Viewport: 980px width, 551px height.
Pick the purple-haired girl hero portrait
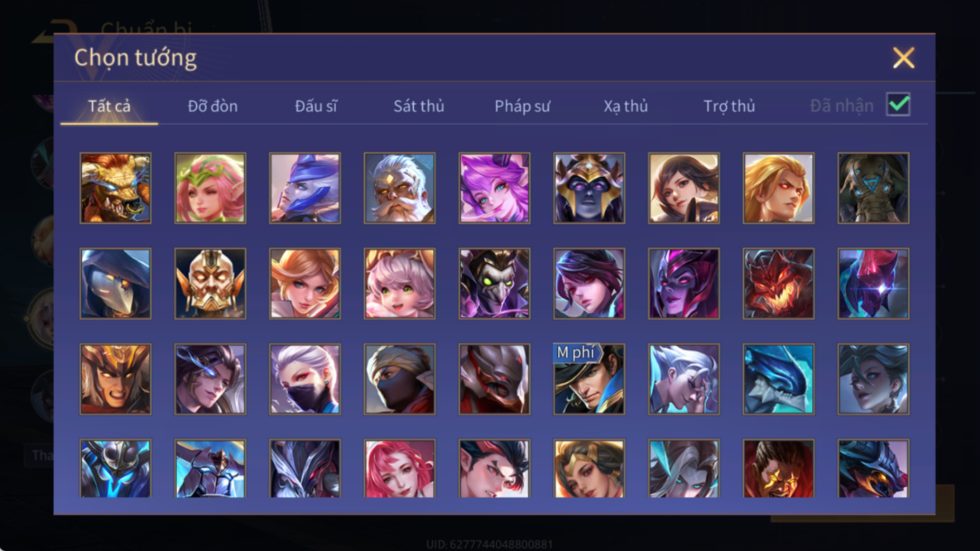[x=494, y=188]
